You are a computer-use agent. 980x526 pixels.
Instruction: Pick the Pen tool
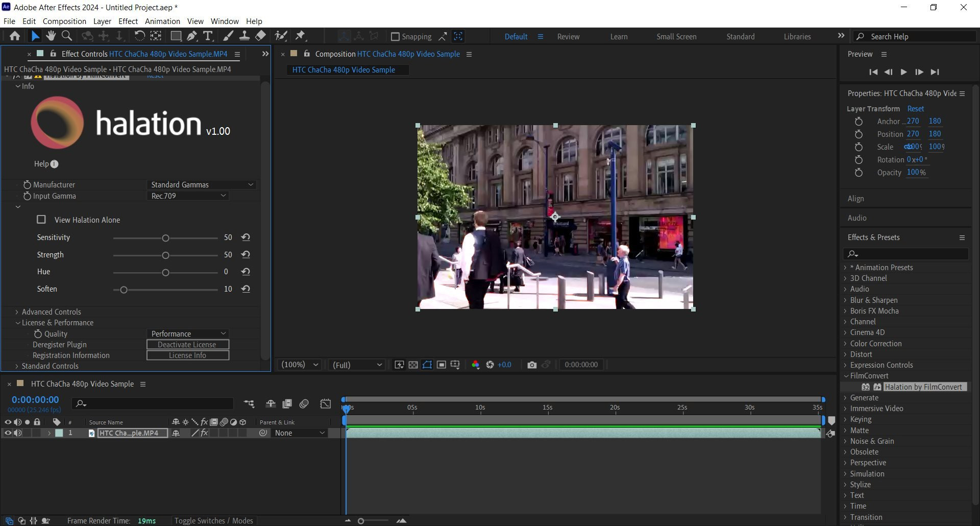pos(191,36)
